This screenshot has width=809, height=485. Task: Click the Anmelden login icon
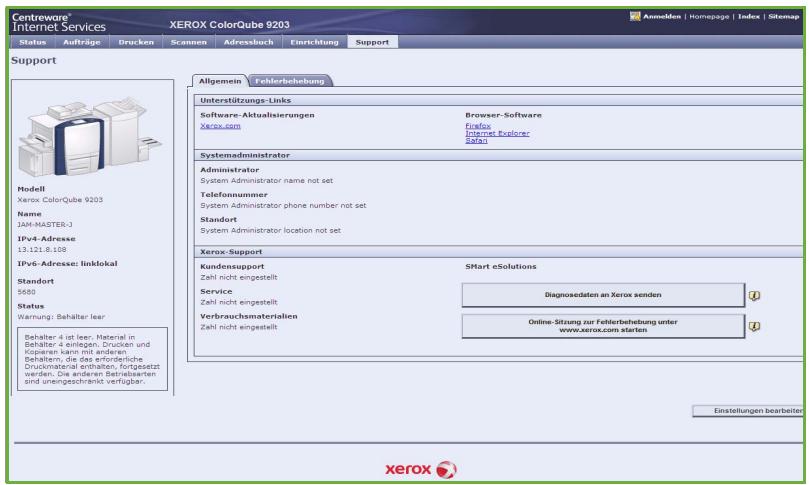tap(635, 17)
